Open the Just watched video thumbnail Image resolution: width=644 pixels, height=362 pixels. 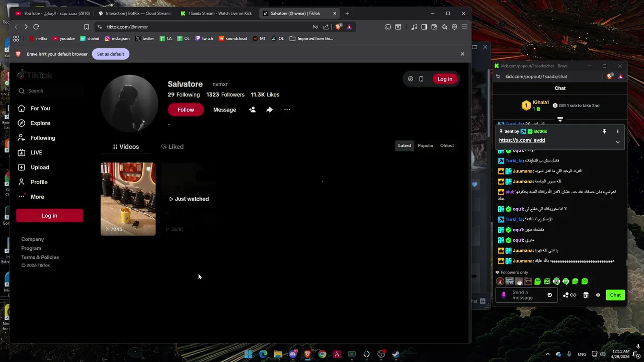pyautogui.click(x=189, y=199)
